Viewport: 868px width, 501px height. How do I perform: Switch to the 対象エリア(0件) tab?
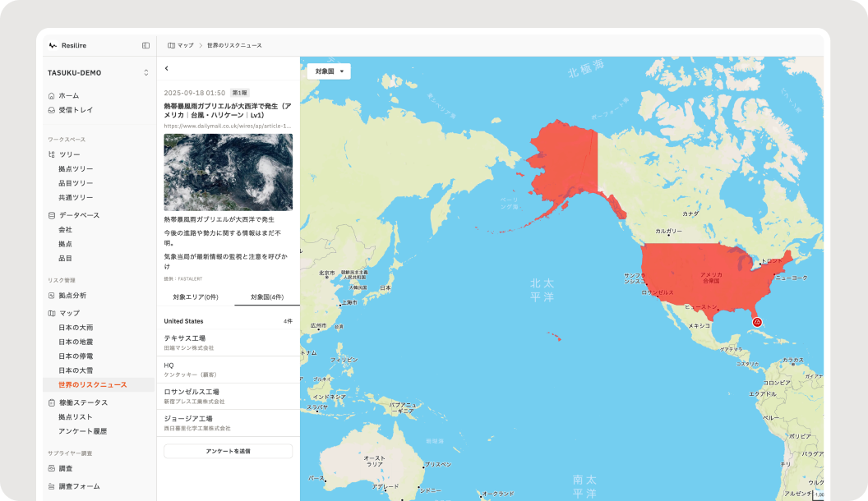point(196,297)
